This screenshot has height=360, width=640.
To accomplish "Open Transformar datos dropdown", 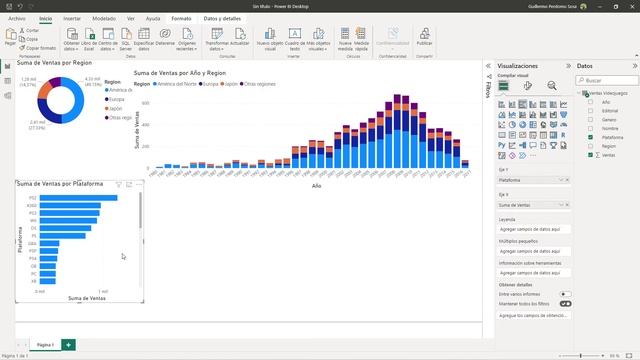I will pyautogui.click(x=216, y=46).
